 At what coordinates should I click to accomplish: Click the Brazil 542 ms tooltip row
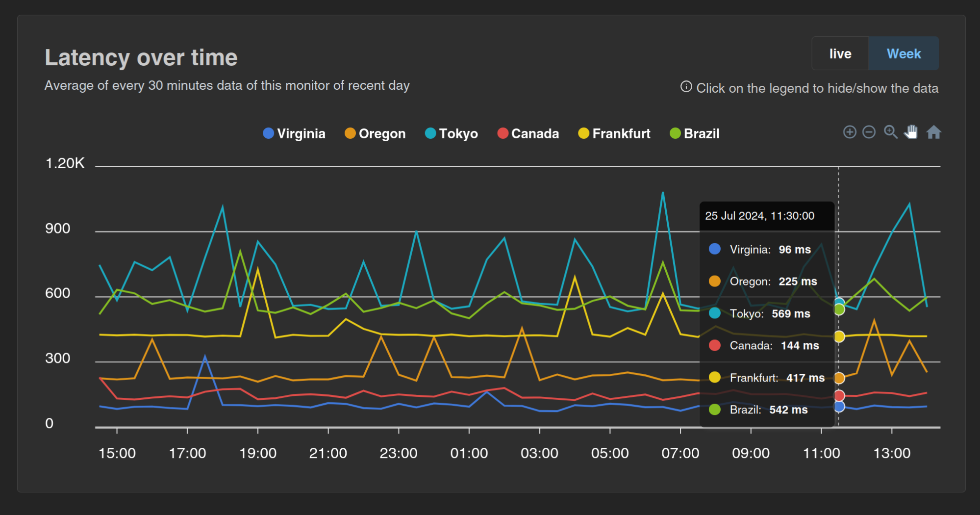(x=767, y=410)
